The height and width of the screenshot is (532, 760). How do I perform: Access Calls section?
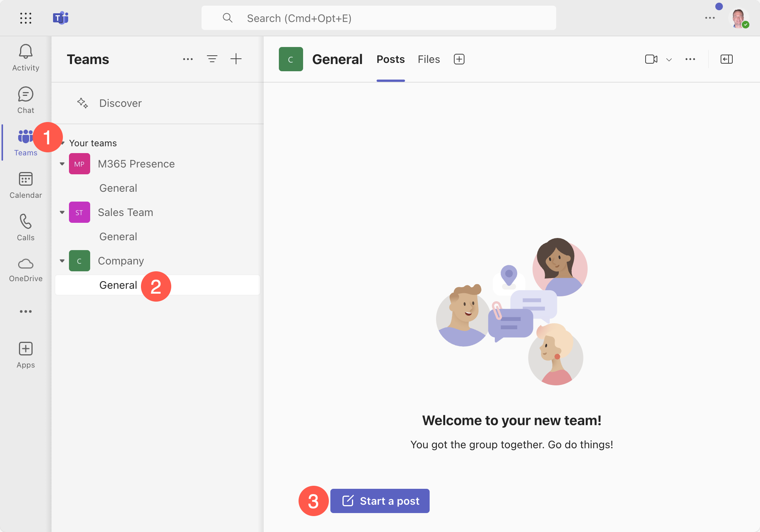pos(25,227)
